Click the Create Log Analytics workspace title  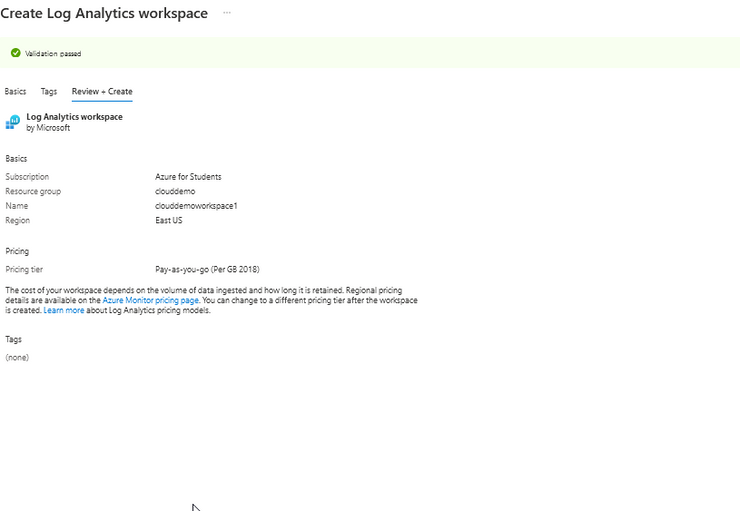(x=104, y=13)
